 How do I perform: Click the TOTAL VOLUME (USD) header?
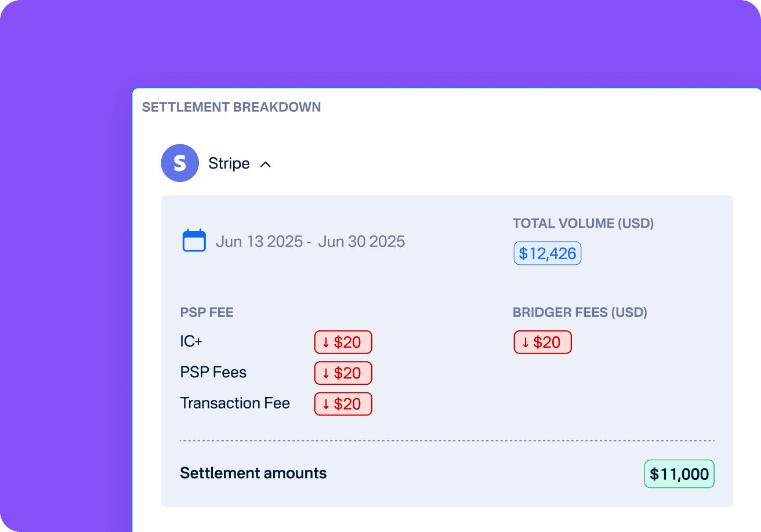[583, 223]
